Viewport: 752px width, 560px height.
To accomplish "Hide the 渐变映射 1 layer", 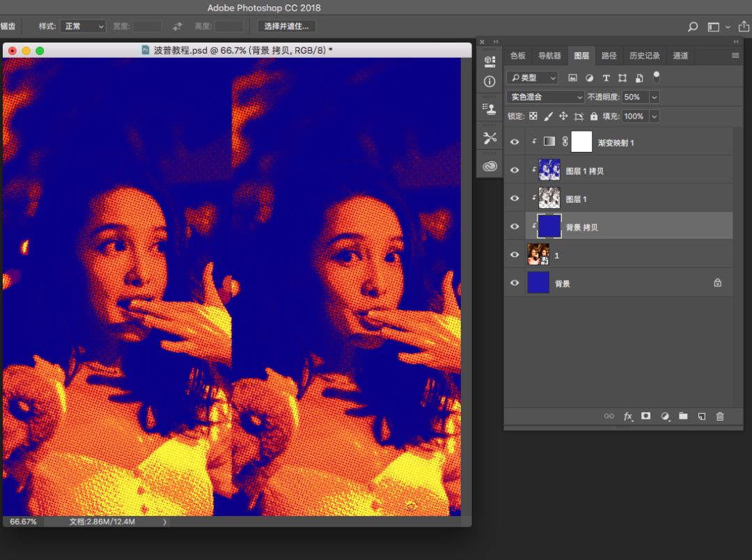I will 515,142.
